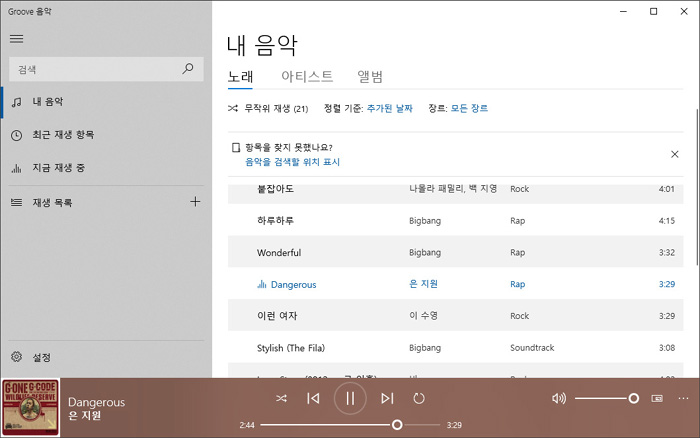Click Soundtrack genre of Stylish row
The width and height of the screenshot is (700, 438).
[532, 348]
